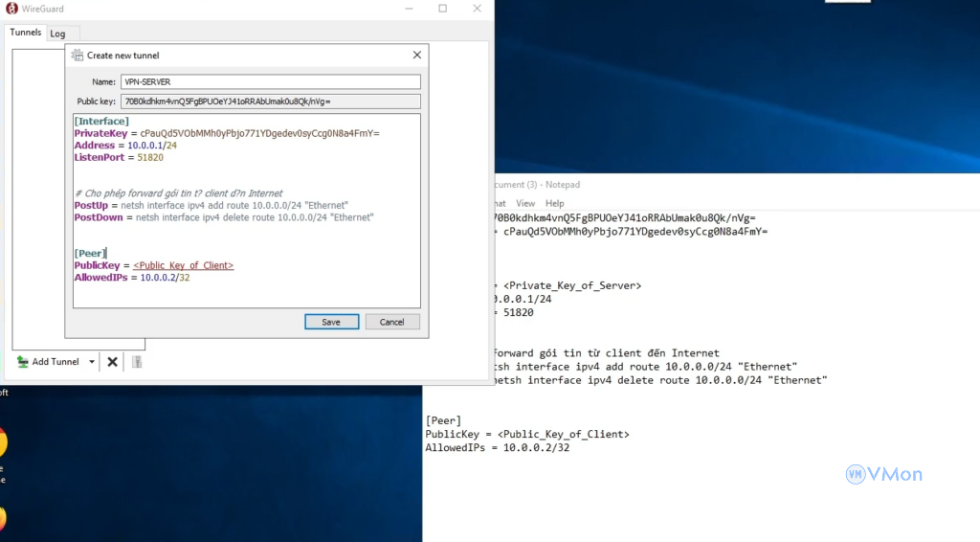Expand the Add Tunnel dropdown arrow
Screen dimensions: 980x542
pyautogui.click(x=92, y=362)
